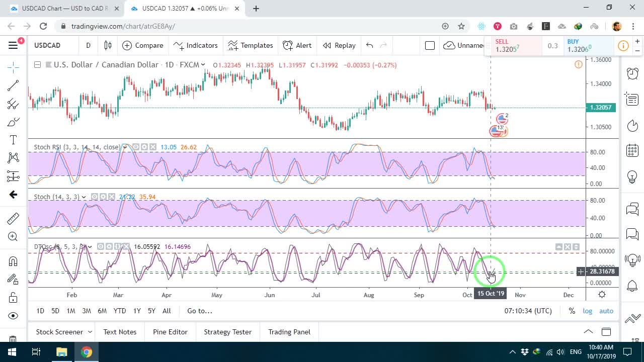Expand Stoch RSI indicator legend arrow
This screenshot has height=362, width=644.
tap(125, 147)
